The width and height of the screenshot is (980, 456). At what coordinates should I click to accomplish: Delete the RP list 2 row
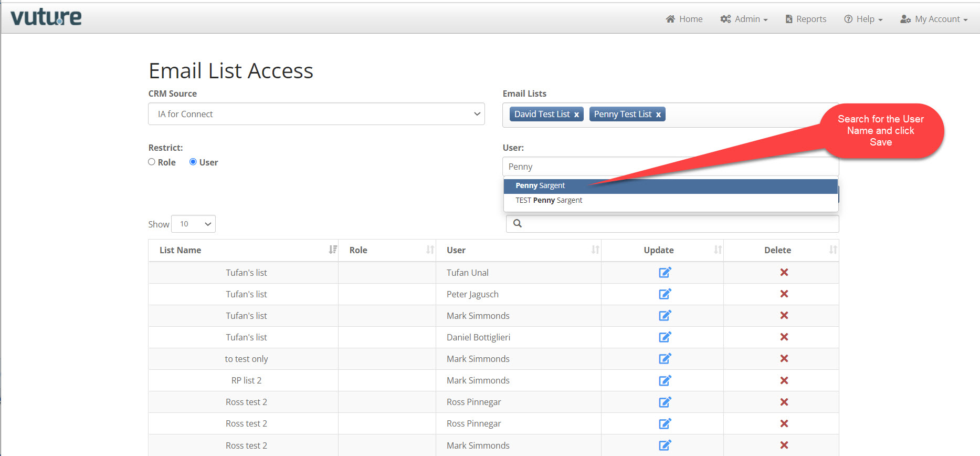pos(784,380)
